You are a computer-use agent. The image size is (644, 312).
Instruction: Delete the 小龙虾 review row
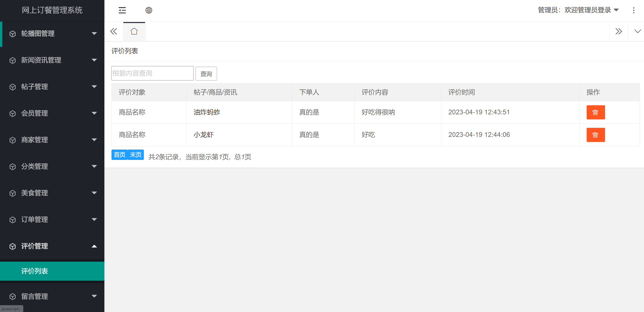(x=595, y=135)
